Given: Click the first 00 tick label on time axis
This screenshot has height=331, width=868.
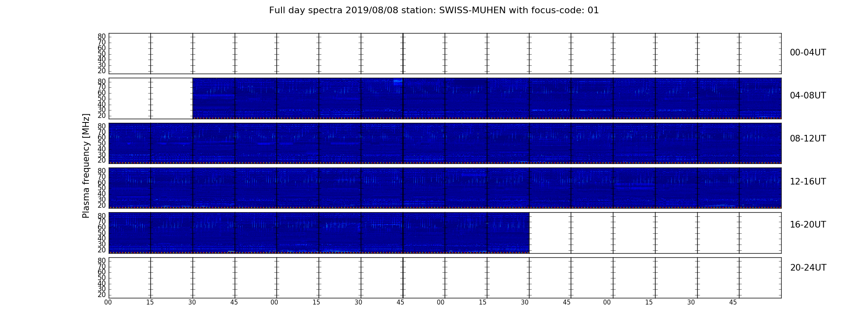Looking at the screenshot, I should click(x=108, y=302).
